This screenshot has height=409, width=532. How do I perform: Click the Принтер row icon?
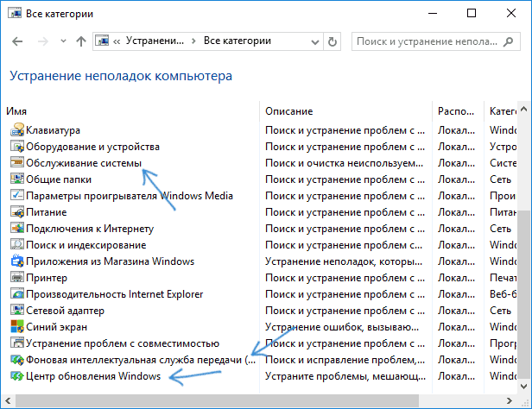(x=17, y=278)
